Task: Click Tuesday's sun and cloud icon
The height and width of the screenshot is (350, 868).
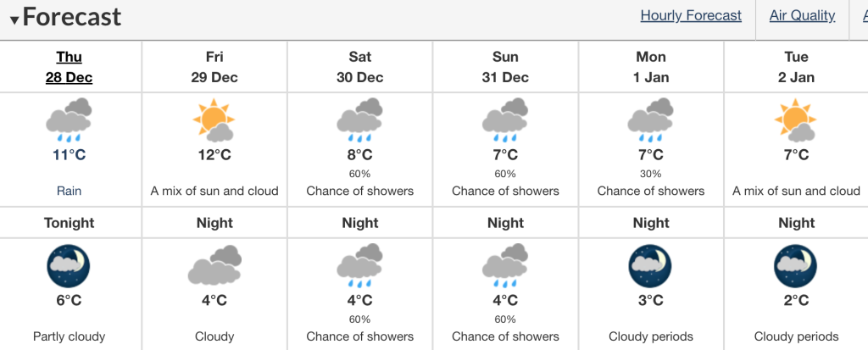Action: tap(796, 120)
